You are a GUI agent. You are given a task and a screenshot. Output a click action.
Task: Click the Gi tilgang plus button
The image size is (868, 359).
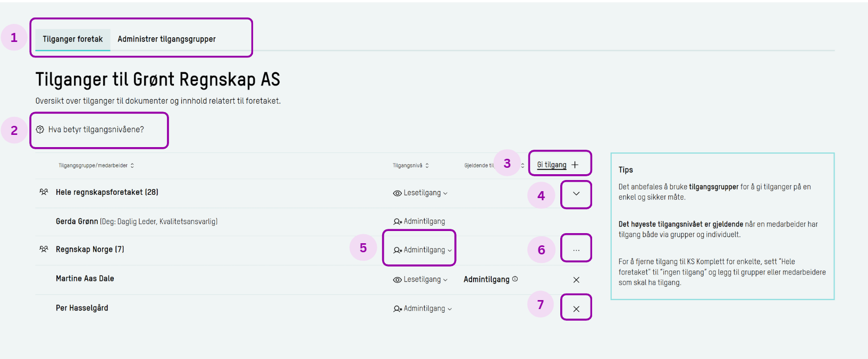click(x=575, y=165)
